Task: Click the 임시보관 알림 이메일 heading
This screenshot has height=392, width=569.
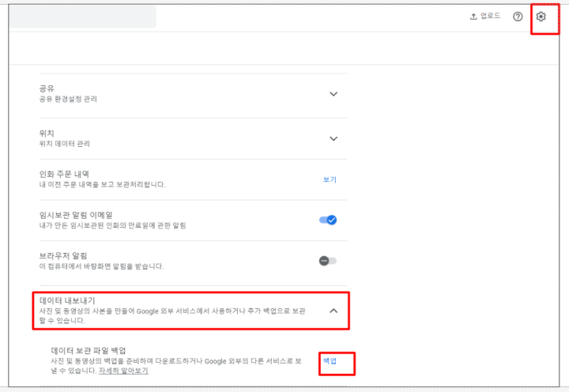Action: [76, 215]
